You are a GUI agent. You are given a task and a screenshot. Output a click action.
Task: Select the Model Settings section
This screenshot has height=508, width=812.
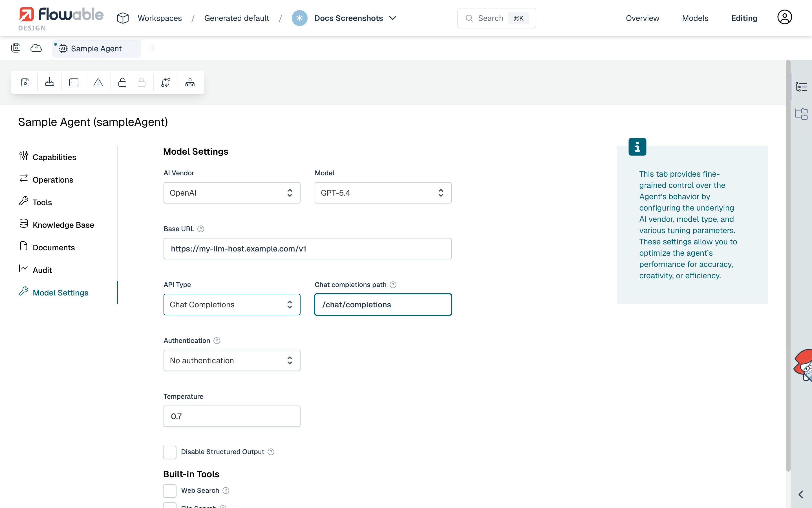(54, 293)
